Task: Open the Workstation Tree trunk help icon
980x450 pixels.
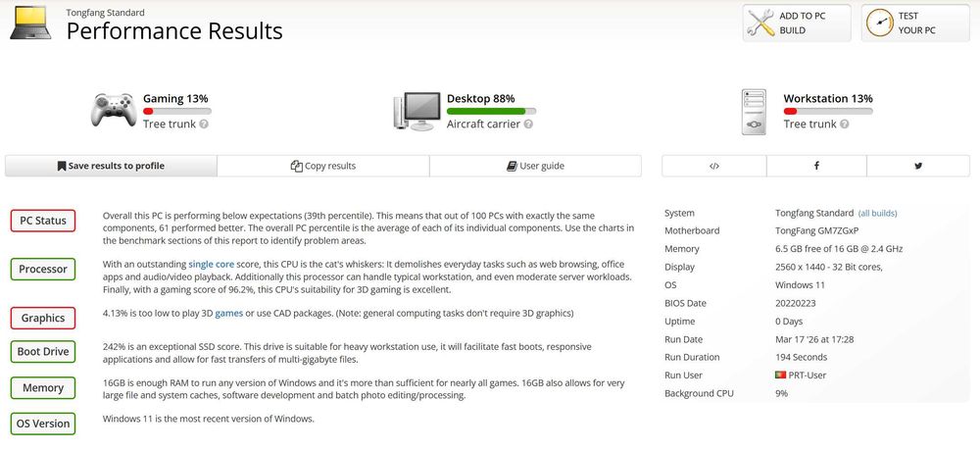Action: point(845,125)
